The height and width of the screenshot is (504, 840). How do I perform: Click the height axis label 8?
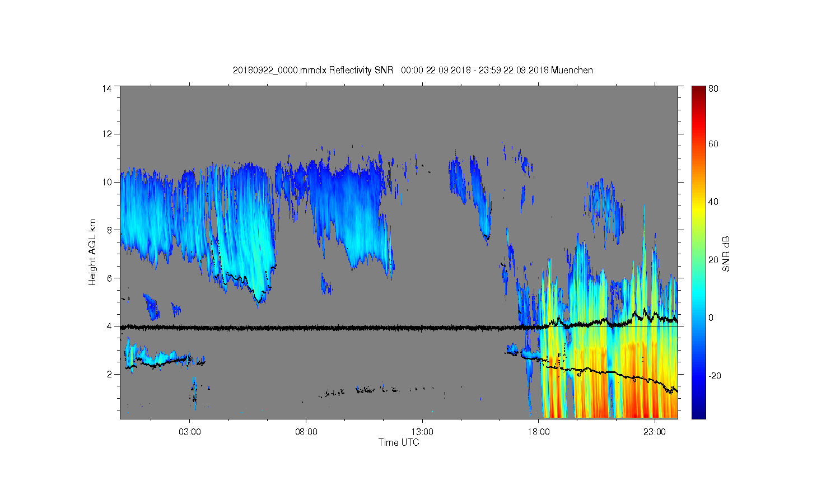tap(110, 230)
